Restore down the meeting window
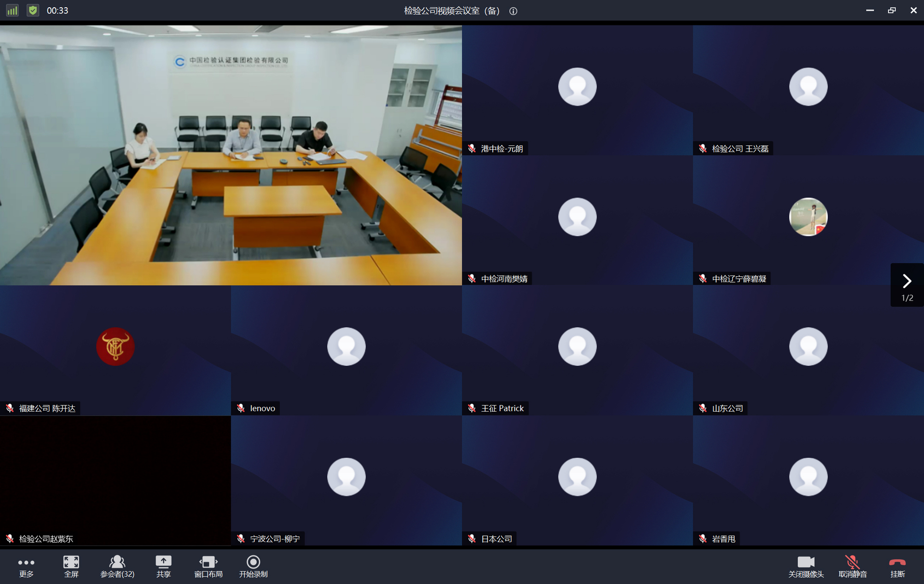 tap(892, 10)
